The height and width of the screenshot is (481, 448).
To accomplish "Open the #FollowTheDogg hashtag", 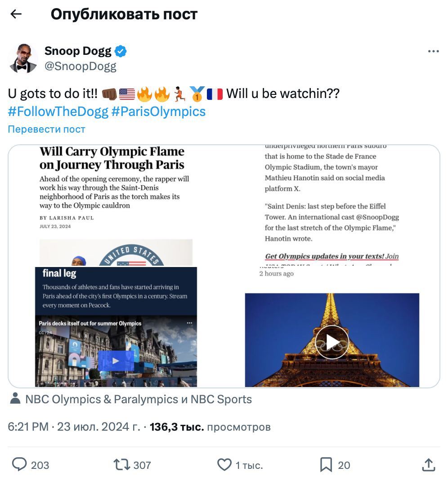I will point(58,111).
